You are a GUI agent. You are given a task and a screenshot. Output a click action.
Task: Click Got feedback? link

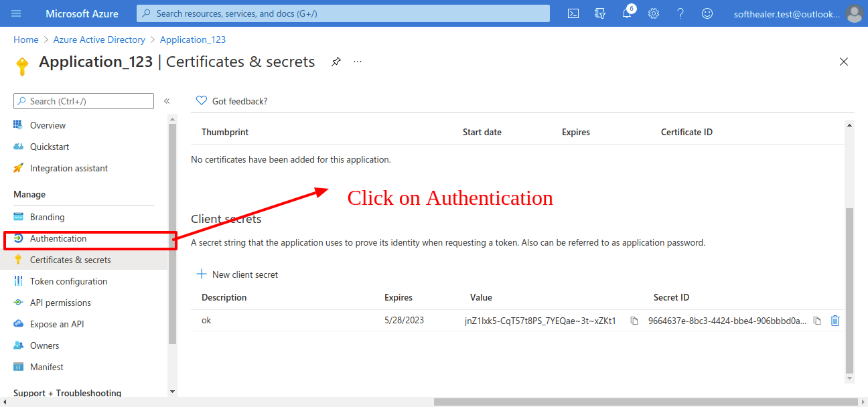coord(240,101)
